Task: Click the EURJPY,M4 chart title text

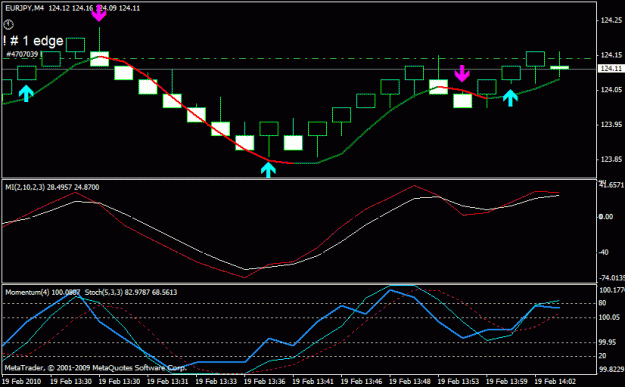Action: (25, 8)
